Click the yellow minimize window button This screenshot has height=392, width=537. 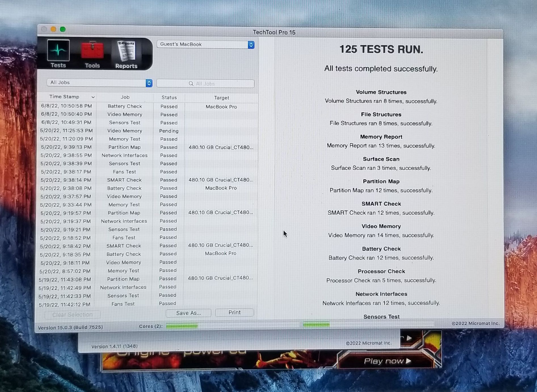[x=53, y=29]
